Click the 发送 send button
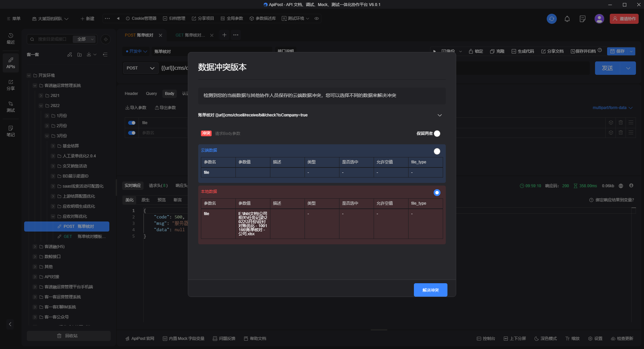The height and width of the screenshot is (349, 644). pyautogui.click(x=607, y=68)
